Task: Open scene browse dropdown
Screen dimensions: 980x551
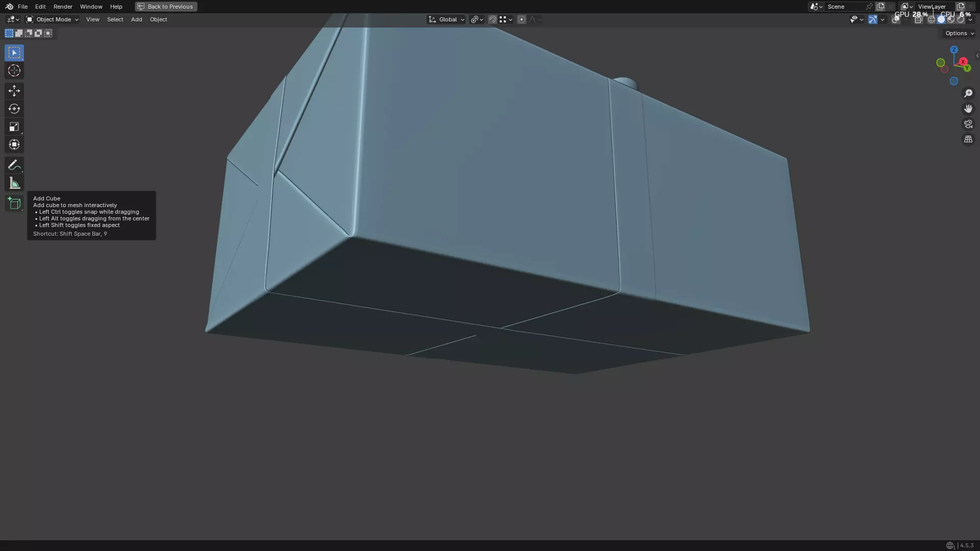Action: click(816, 7)
